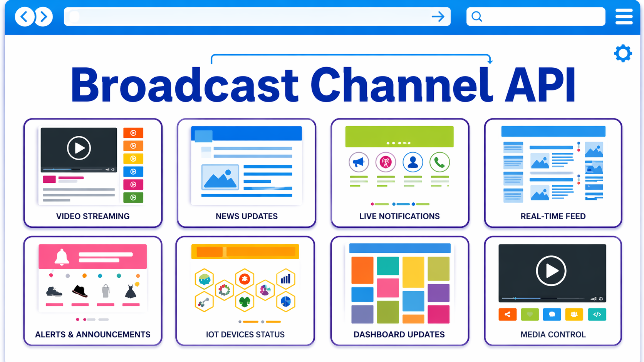Open the Real-Time Feed card
The height and width of the screenshot is (362, 644).
(x=553, y=173)
